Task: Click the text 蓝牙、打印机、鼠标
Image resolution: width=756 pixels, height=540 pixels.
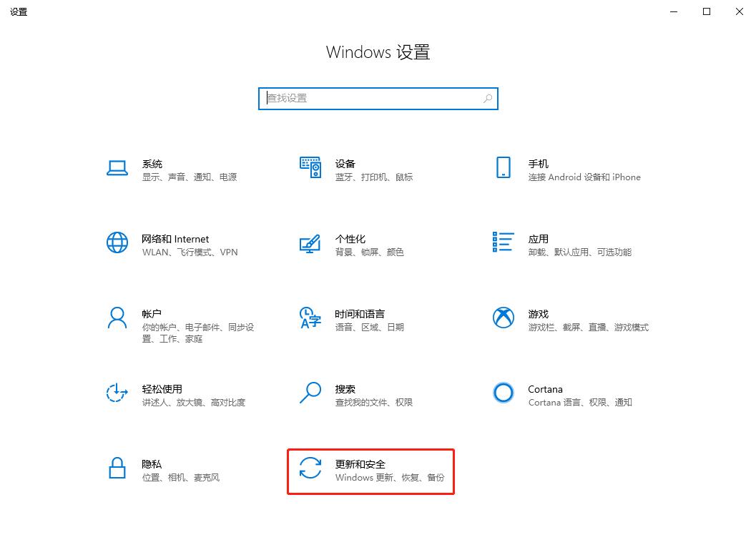Action: [x=374, y=177]
